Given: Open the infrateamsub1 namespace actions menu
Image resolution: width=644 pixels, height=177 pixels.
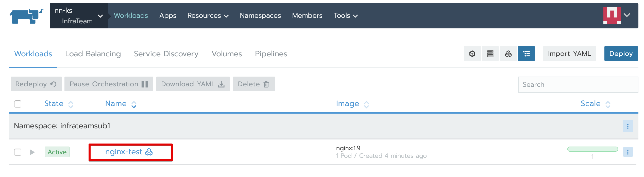Looking at the screenshot, I should 628,126.
